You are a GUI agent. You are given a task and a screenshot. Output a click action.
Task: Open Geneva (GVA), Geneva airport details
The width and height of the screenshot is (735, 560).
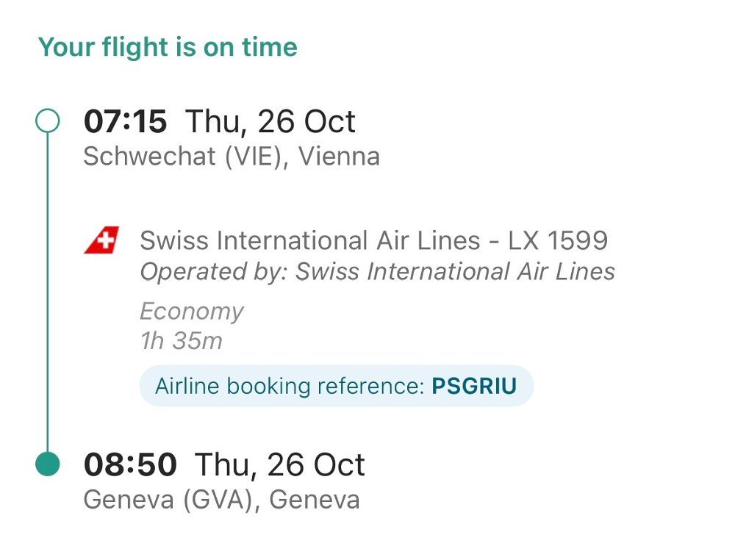click(x=221, y=500)
